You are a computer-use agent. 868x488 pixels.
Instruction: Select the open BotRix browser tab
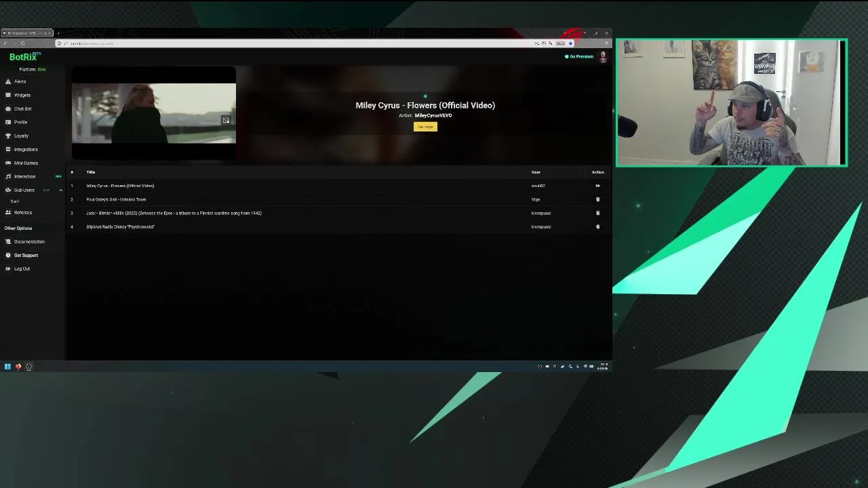pyautogui.click(x=26, y=33)
